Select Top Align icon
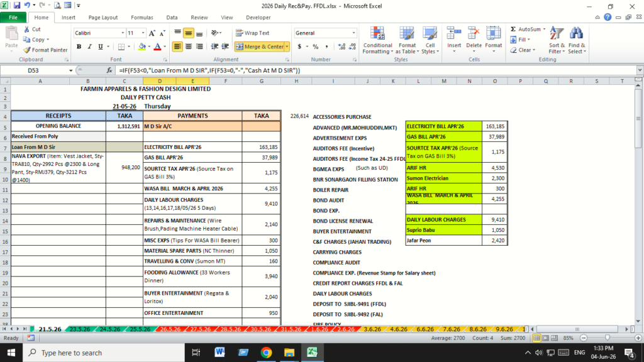Screen dimensions: 644x362 coord(177,33)
